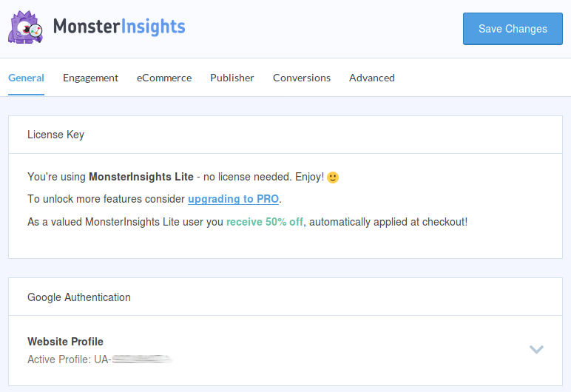This screenshot has width=571, height=392.
Task: Switch to the Advanced tab
Action: 372,78
